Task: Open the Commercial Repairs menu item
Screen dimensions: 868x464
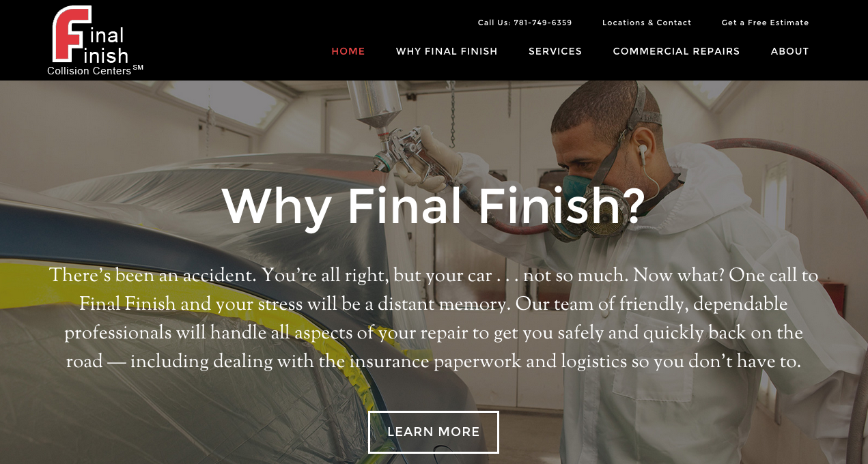Action: (x=676, y=51)
